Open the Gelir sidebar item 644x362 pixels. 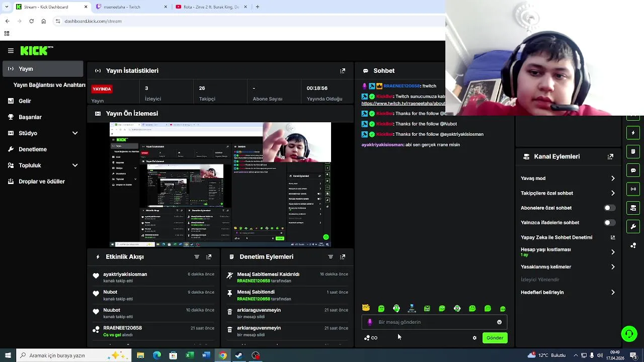(x=43, y=101)
